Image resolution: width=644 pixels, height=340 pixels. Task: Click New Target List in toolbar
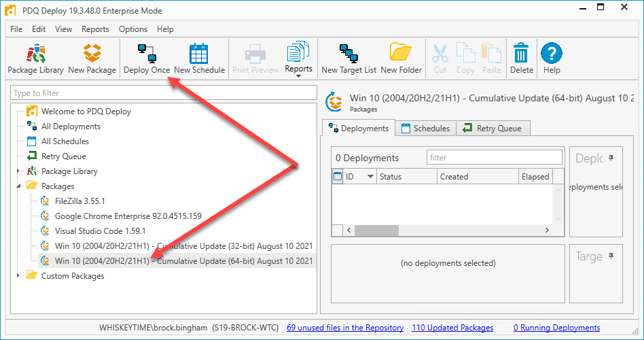pos(348,58)
